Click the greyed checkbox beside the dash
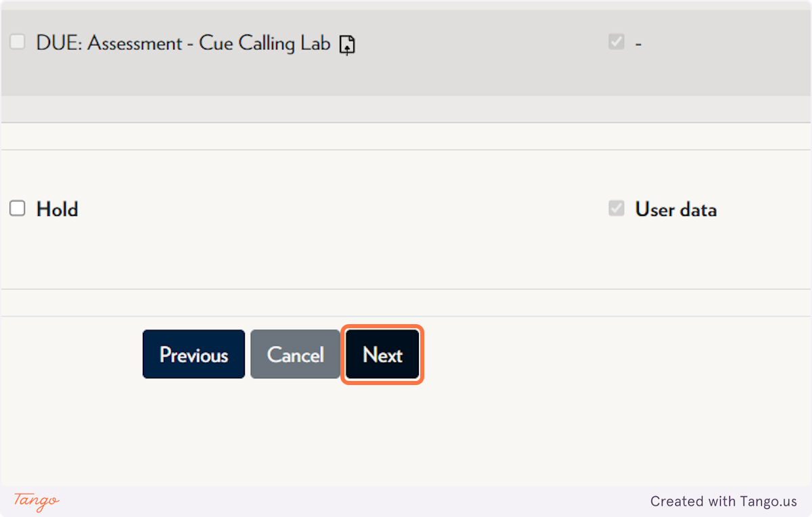This screenshot has width=812, height=517. [616, 42]
